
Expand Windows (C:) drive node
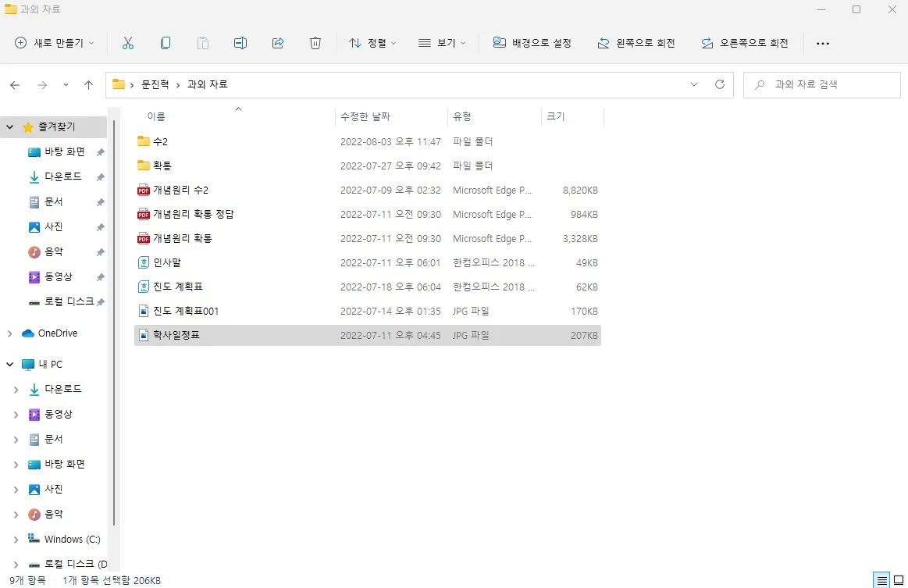point(16,540)
